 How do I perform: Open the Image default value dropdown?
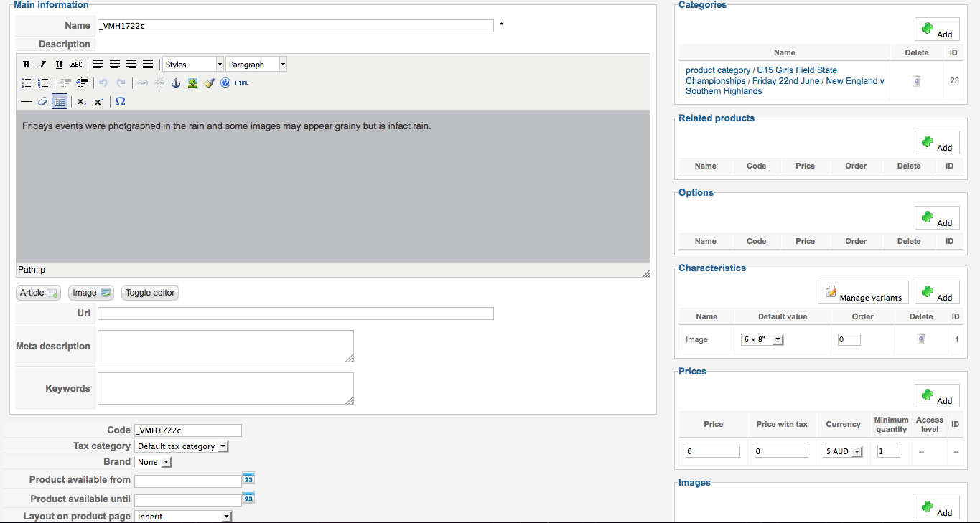click(x=762, y=340)
